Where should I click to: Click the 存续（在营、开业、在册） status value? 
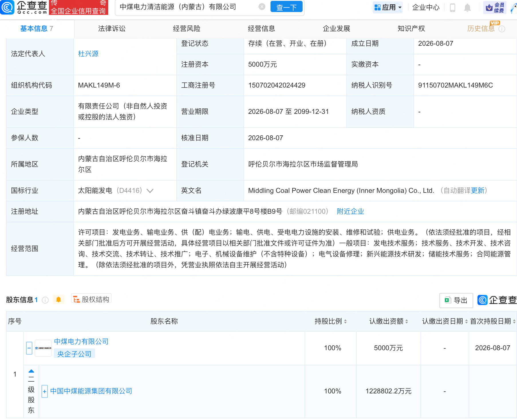[287, 43]
